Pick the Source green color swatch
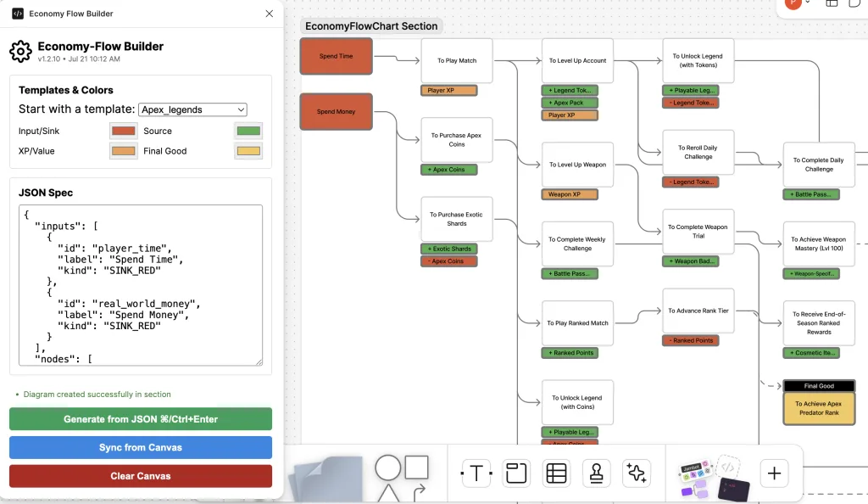Viewport: 868px width, 504px height. pos(248,131)
